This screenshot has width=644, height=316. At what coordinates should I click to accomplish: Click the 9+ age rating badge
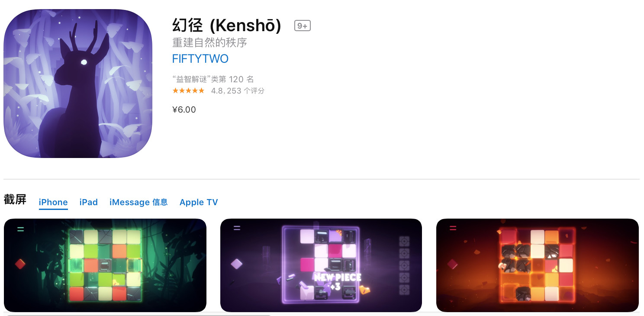point(303,26)
